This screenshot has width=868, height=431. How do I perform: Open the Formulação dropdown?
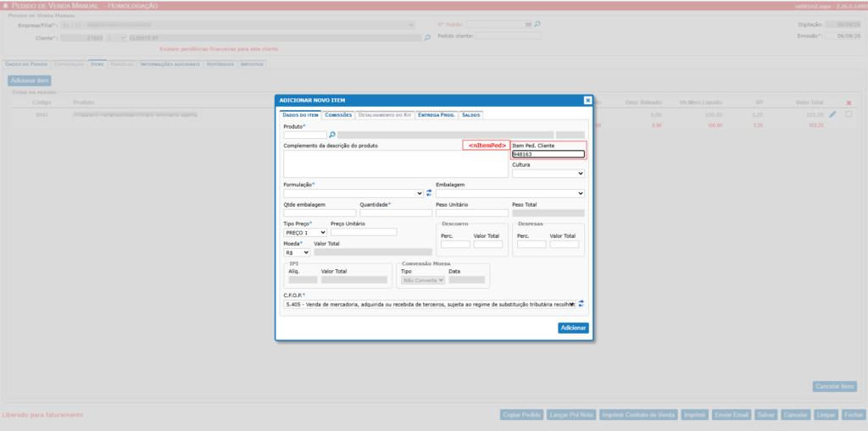point(353,193)
